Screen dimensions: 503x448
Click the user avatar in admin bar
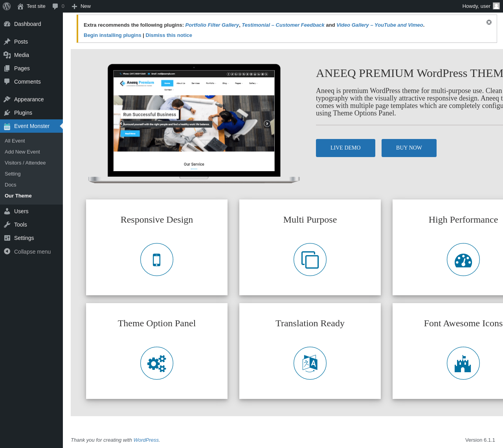tap(496, 6)
